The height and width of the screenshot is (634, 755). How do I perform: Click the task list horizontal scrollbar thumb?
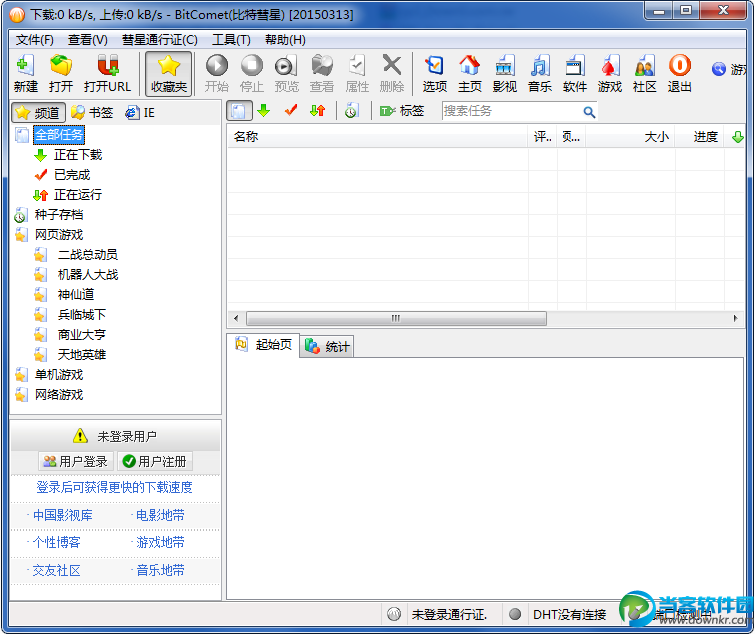[396, 318]
